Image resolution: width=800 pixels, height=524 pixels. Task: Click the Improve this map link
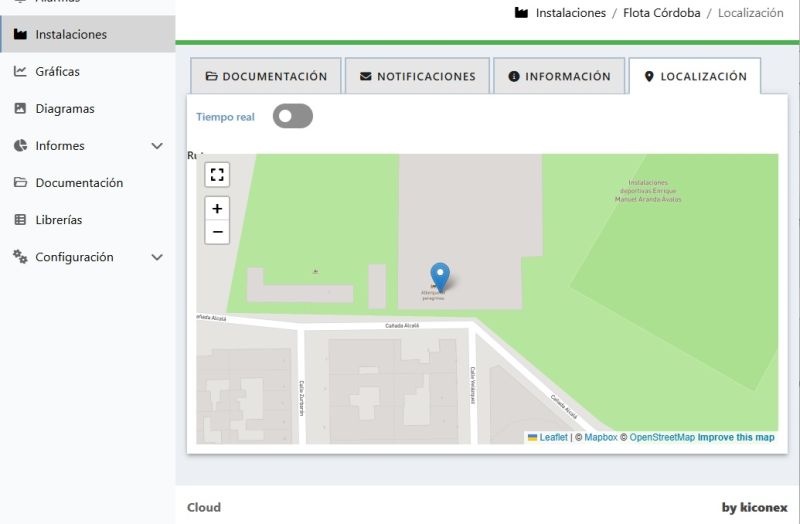pyautogui.click(x=736, y=437)
